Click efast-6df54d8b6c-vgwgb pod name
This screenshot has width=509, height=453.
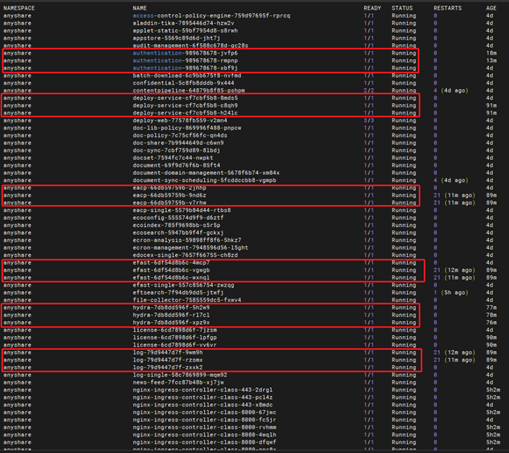point(171,270)
